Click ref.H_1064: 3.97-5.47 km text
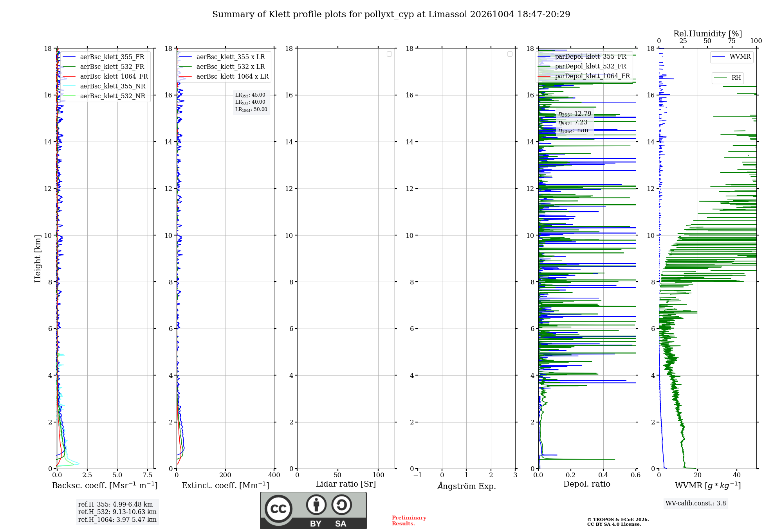 click(117, 520)
